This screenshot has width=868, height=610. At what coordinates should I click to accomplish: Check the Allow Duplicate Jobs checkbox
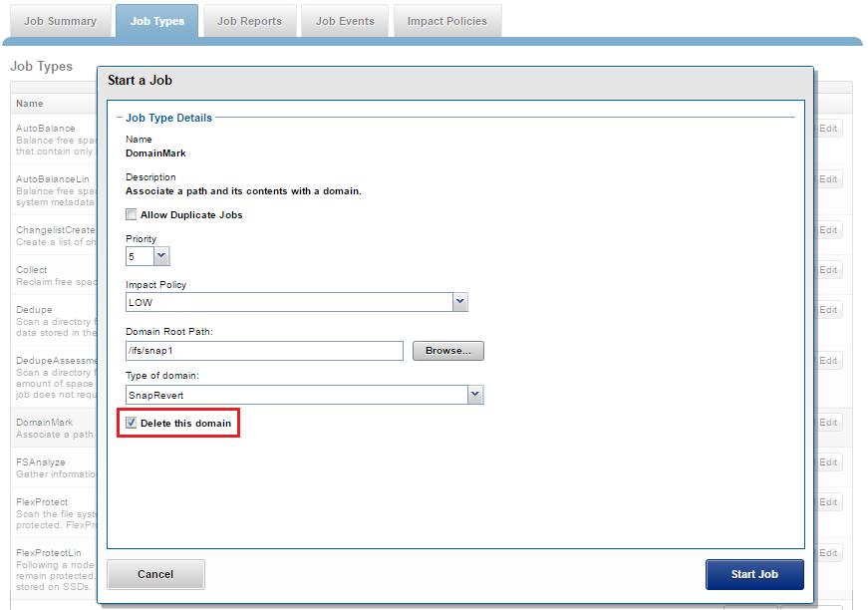(132, 214)
